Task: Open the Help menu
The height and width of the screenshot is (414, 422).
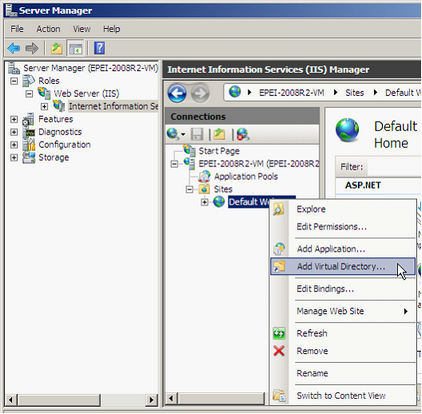Action: [111, 29]
